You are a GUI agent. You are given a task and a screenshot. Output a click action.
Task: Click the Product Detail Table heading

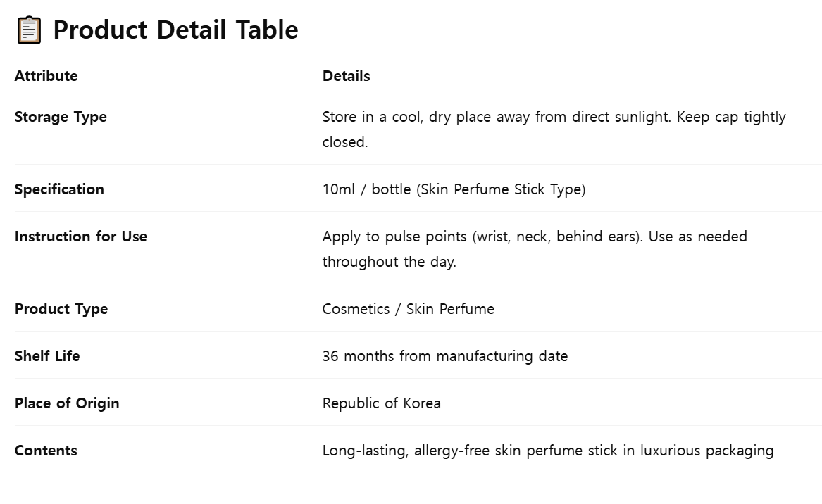175,30
